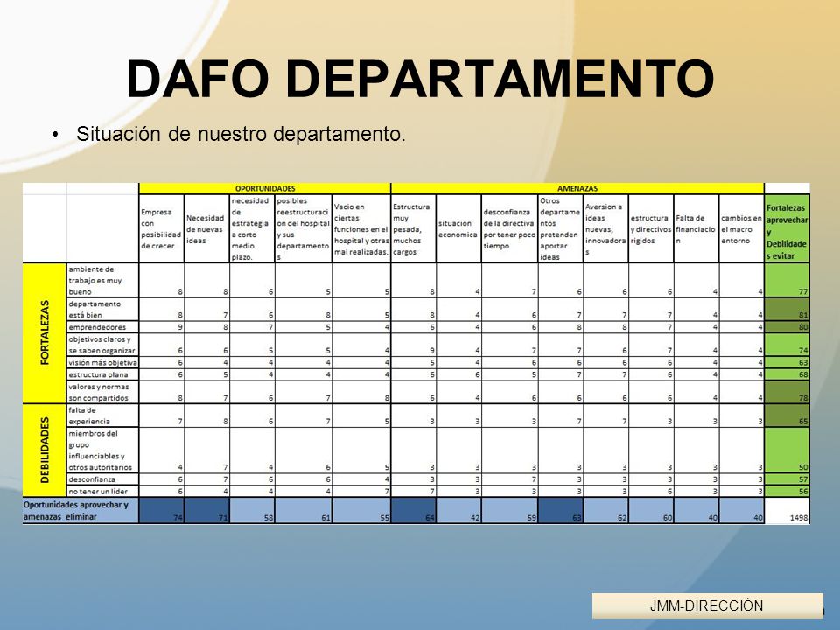Click 'Aversion a ideas nuevas, innovadoras' header

pyautogui.click(x=605, y=228)
